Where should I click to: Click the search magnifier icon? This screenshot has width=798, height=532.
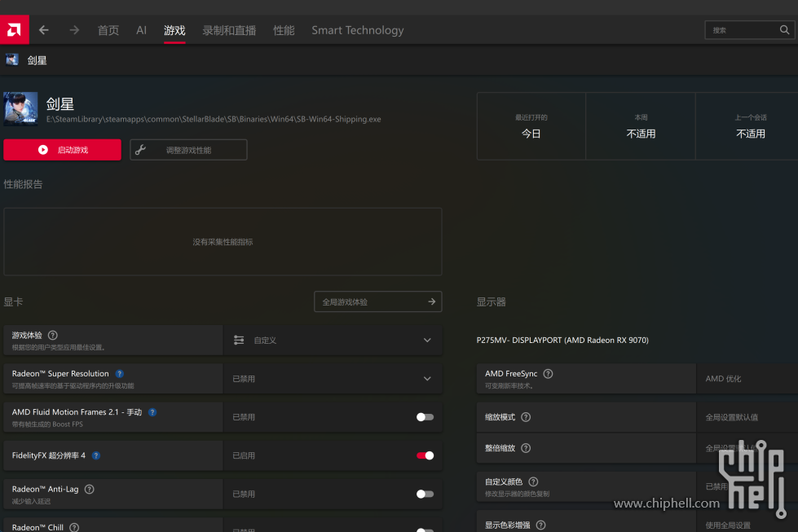(x=784, y=30)
